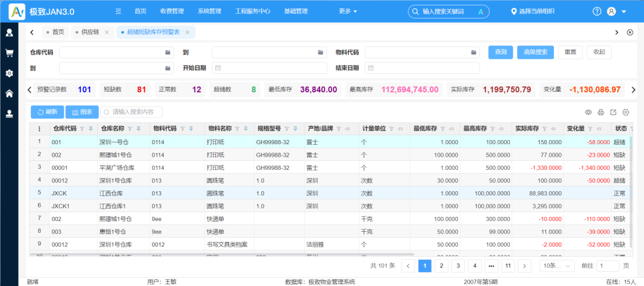This screenshot has width=644, height=286.
Task: Click the folder icon in 物料代码 field
Action: (x=473, y=52)
